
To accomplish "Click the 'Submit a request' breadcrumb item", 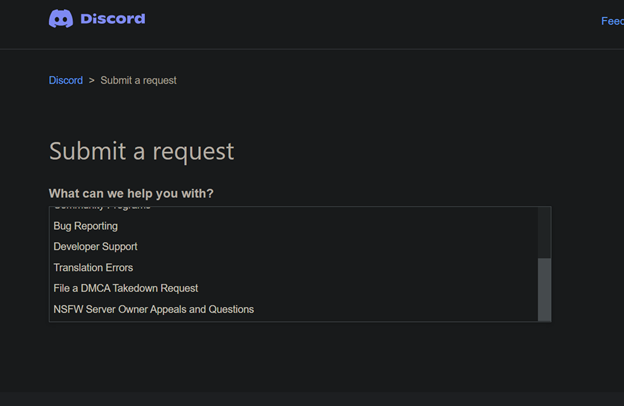I will click(138, 80).
